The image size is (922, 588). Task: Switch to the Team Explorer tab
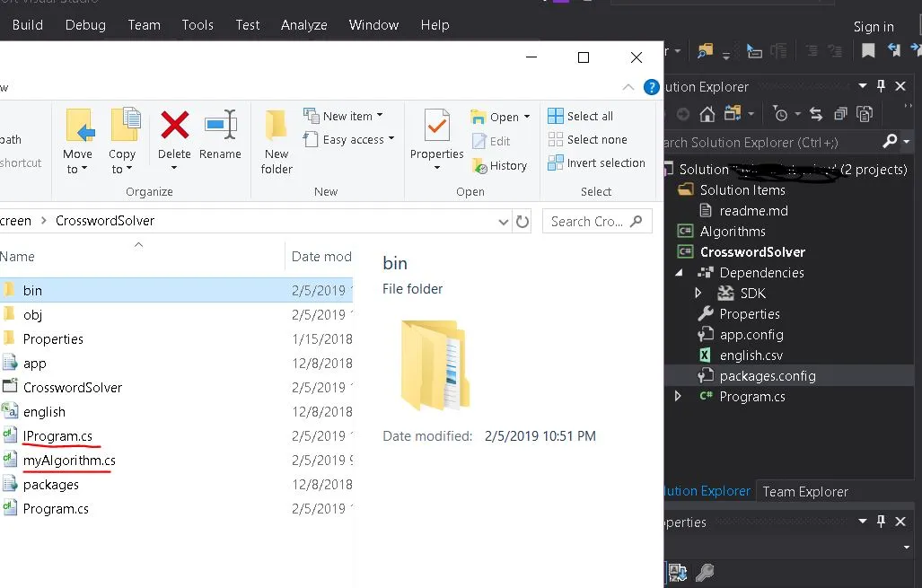click(805, 492)
